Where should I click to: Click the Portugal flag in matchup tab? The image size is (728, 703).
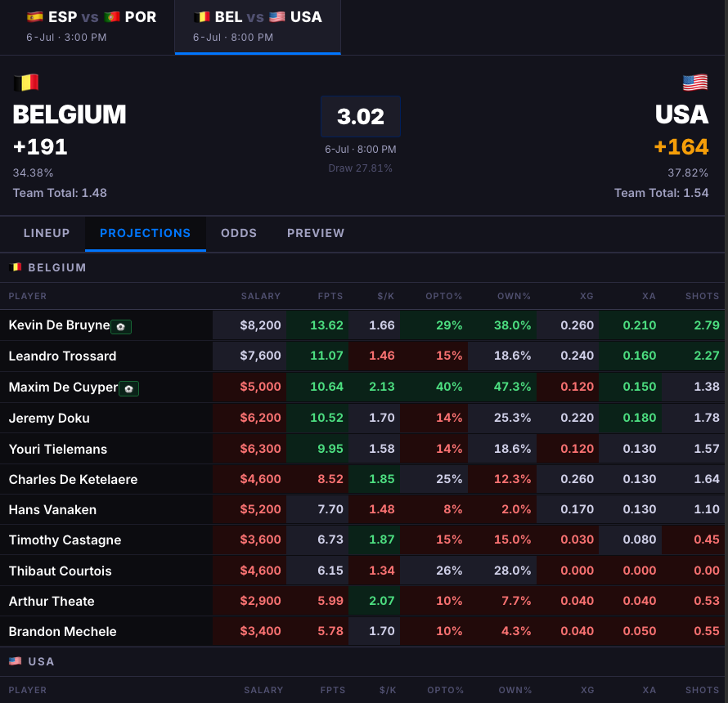pyautogui.click(x=112, y=17)
